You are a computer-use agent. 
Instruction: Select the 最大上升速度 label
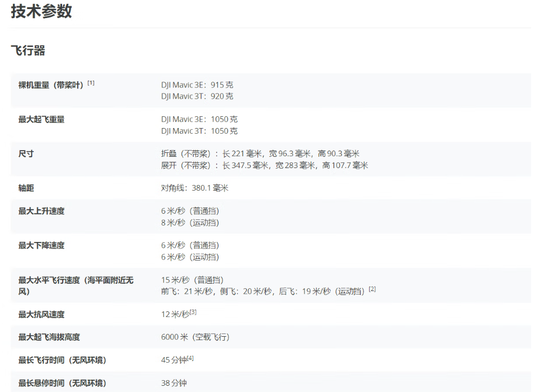41,212
